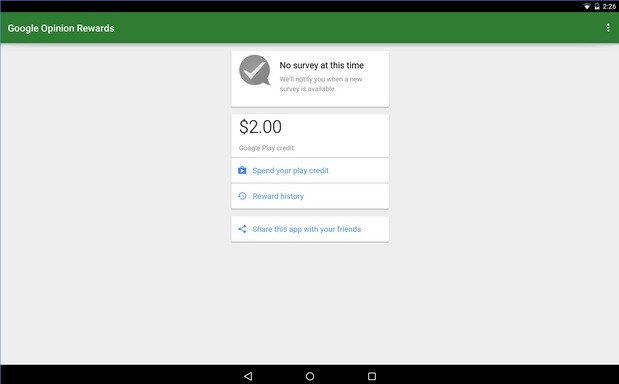The image size is (619, 384).
Task: Click the 2:26 clock in status bar
Action: [x=609, y=6]
